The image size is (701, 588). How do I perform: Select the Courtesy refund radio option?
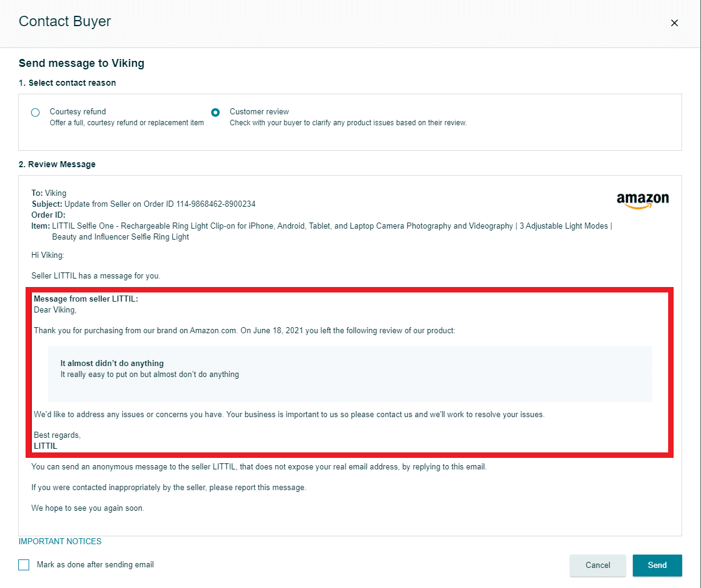(x=35, y=112)
